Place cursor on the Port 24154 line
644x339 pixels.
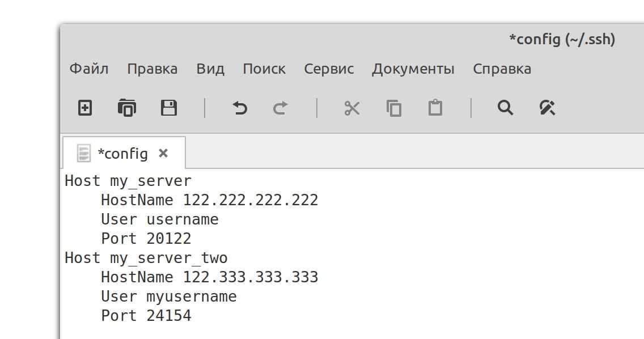coord(146,316)
